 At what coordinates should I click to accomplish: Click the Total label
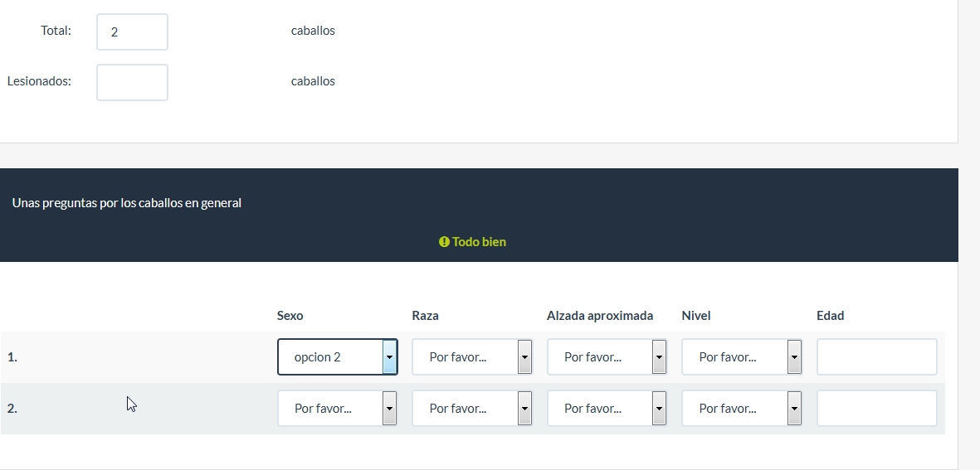pyautogui.click(x=56, y=31)
